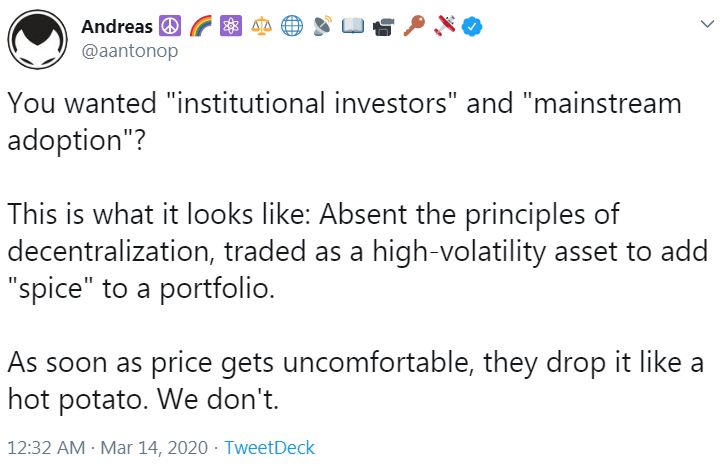Click the blue globe emoji
This screenshot has height=468, width=723.
(292, 26)
